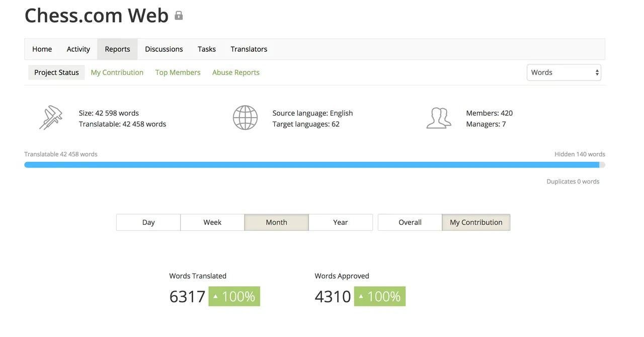Screen dimensions: 644x337
Task: Go to the Activity tab
Action: point(78,49)
